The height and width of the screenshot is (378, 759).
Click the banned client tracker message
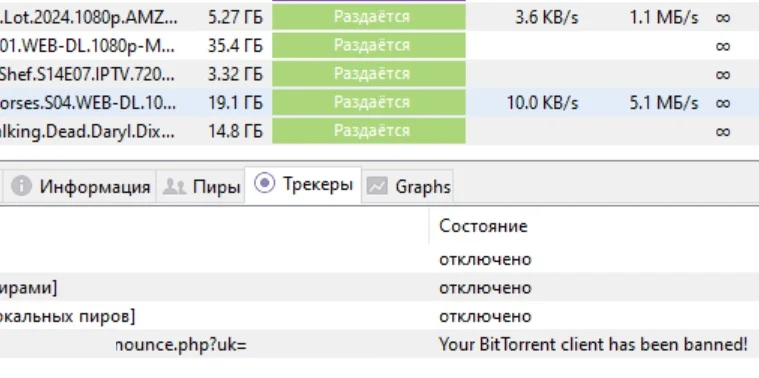[593, 345]
